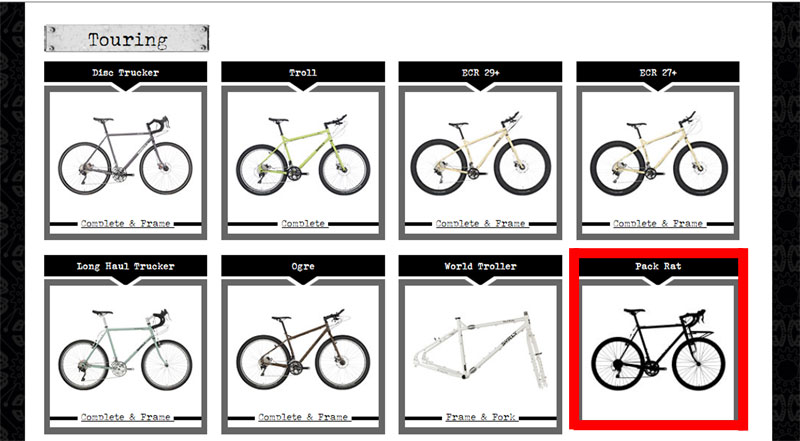
Task: Open the Troll title banner
Action: pyautogui.click(x=303, y=72)
